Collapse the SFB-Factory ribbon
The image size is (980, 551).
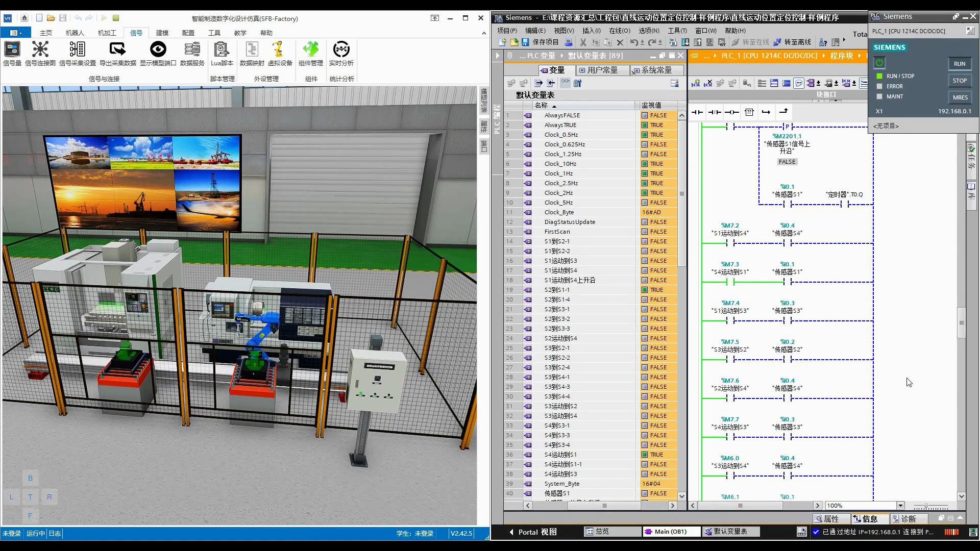[483, 33]
